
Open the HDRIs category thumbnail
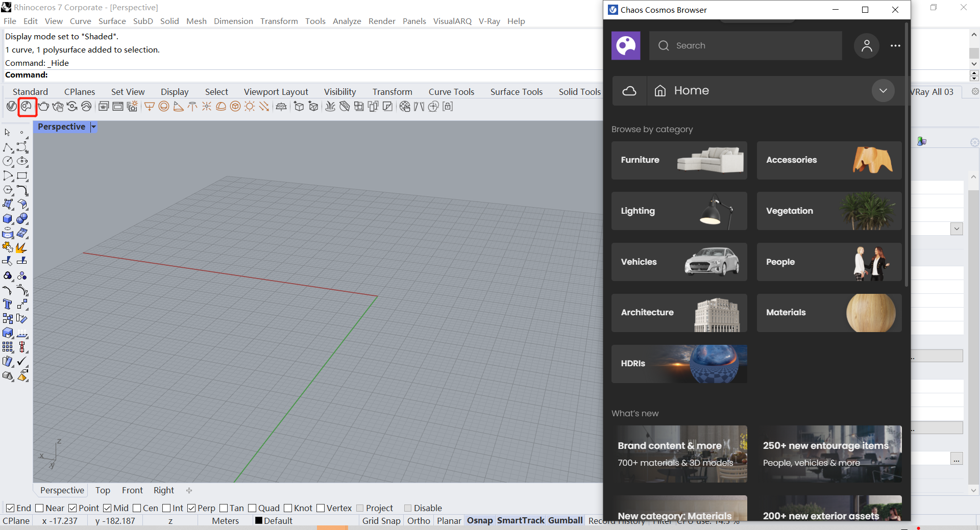tap(679, 364)
